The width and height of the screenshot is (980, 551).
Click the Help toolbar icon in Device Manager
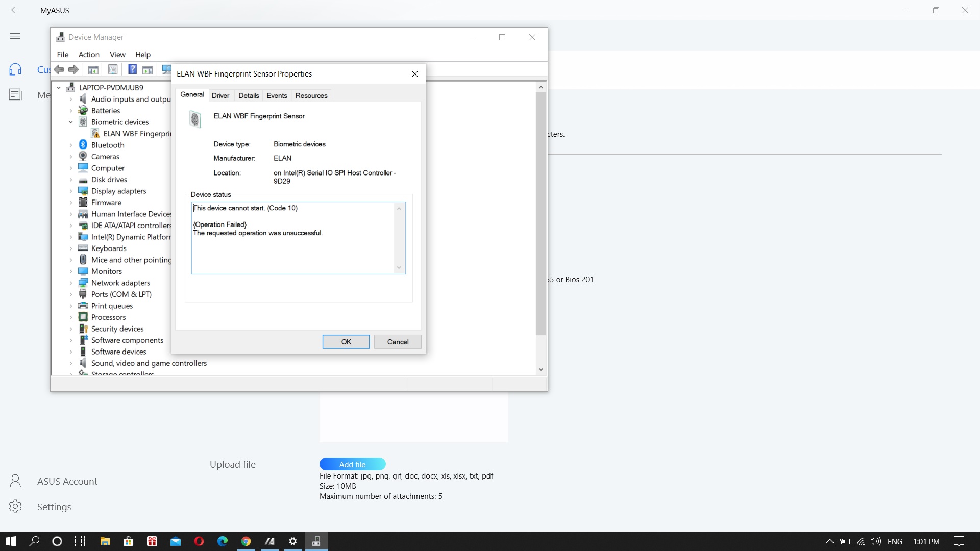point(132,69)
